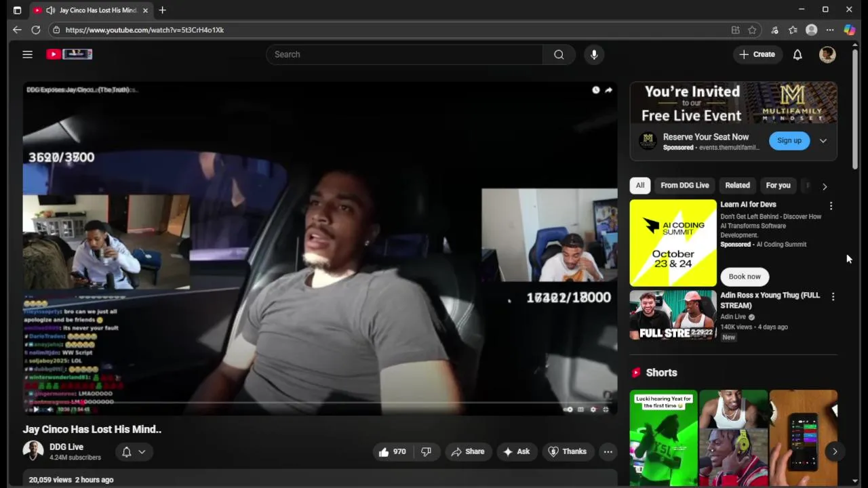The image size is (868, 488).
Task: Advance Shorts shelf with next arrow
Action: click(835, 451)
